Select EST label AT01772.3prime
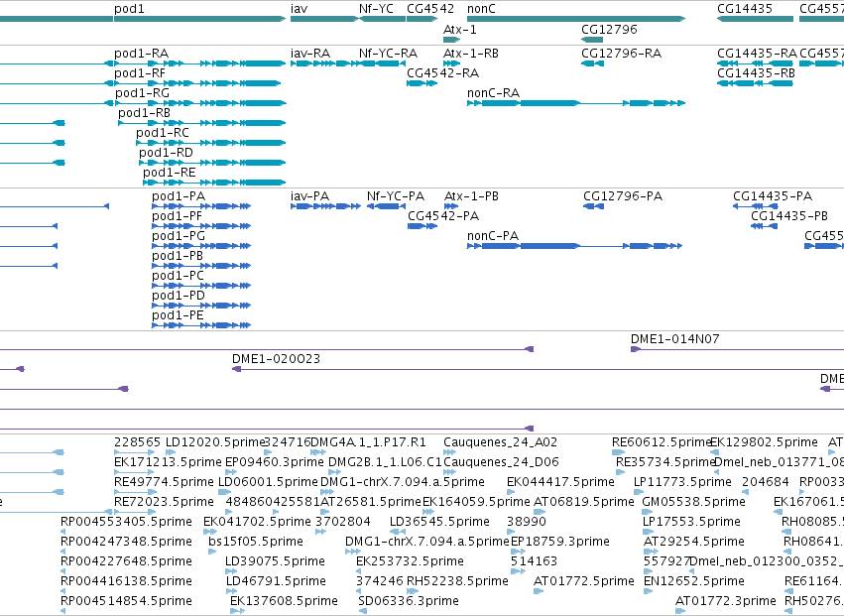Viewport: 844px width, 616px height. 726,601
